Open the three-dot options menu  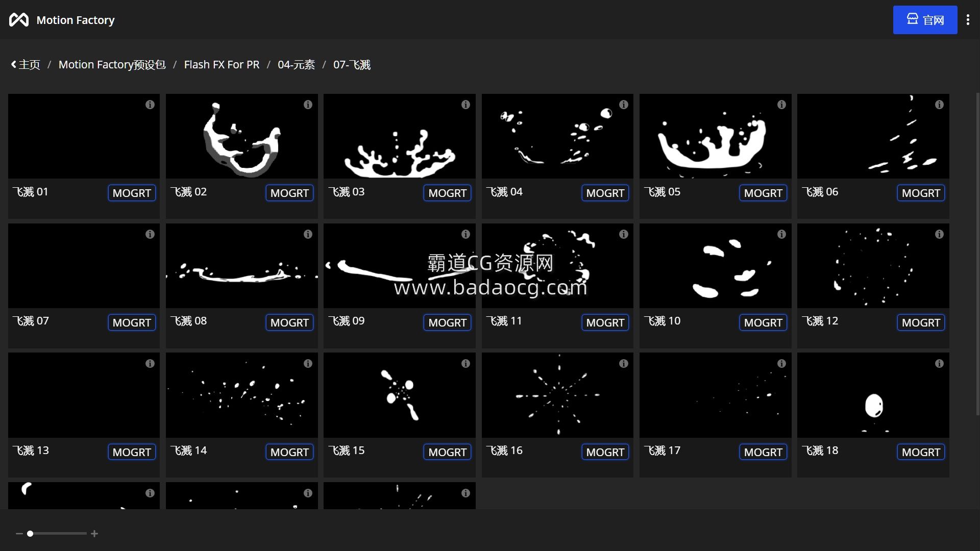pyautogui.click(x=968, y=20)
